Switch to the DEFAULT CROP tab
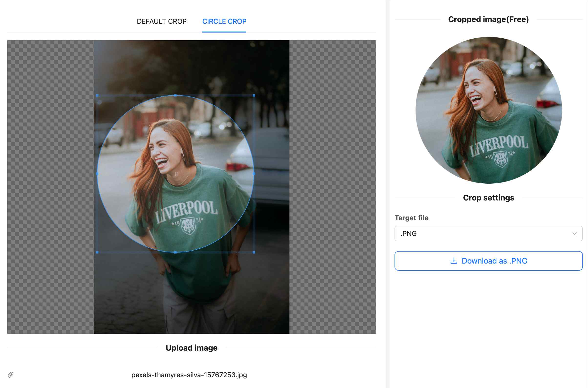The image size is (588, 388). click(x=161, y=21)
